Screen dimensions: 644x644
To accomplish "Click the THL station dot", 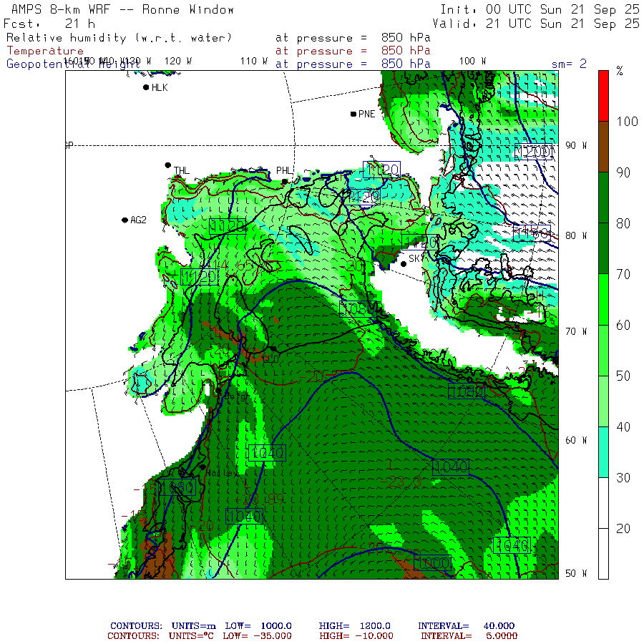I will pyautogui.click(x=168, y=165).
